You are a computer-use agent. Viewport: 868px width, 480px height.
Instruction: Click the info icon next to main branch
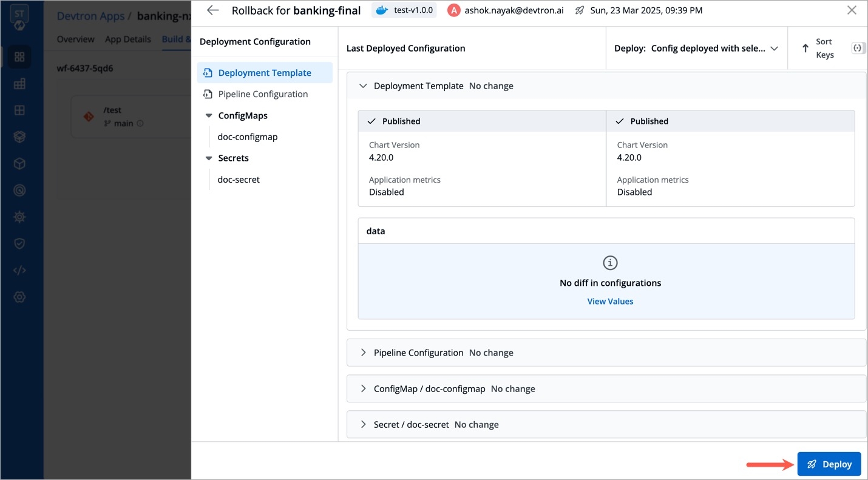coord(140,123)
